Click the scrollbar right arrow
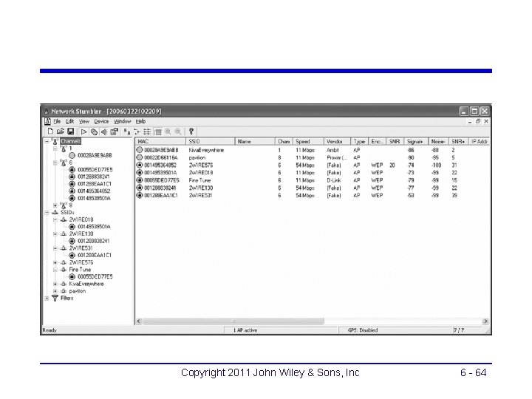This screenshot has height=399, width=532. tap(485, 321)
